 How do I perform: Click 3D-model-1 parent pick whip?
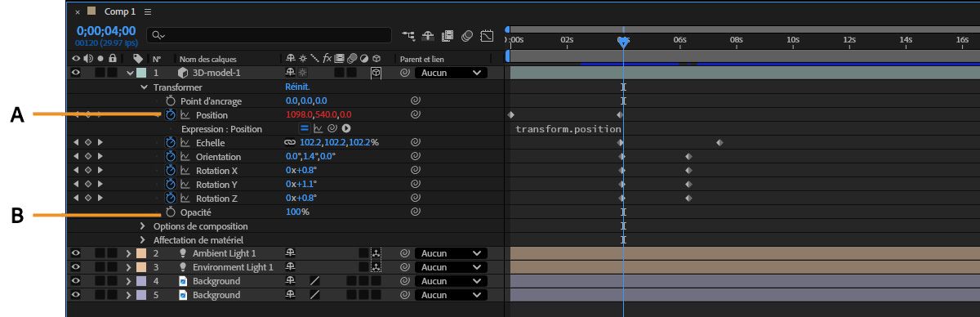pos(404,73)
